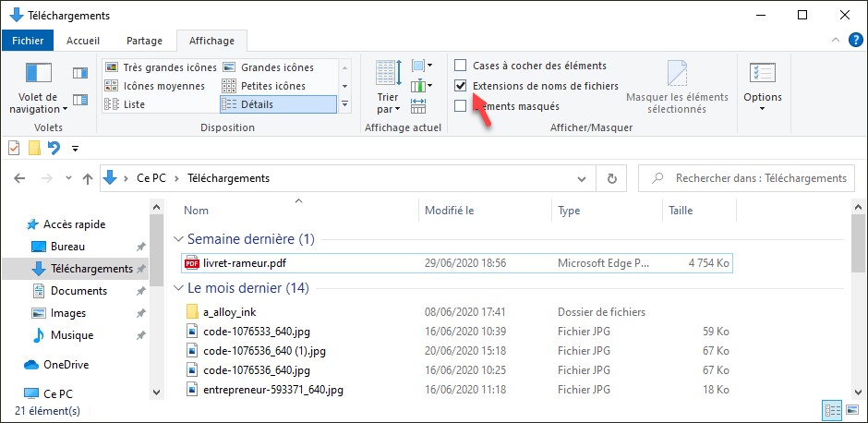Collapse the Le mois dernier group
This screenshot has width=868, height=423.
(x=180, y=288)
